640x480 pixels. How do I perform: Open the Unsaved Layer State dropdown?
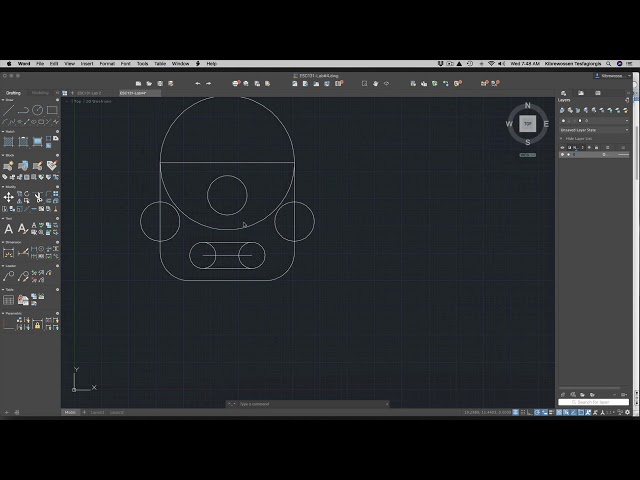(594, 130)
